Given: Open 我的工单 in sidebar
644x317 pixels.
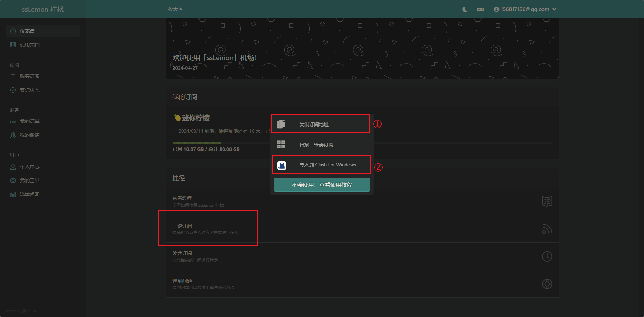Looking at the screenshot, I should click(43, 181).
